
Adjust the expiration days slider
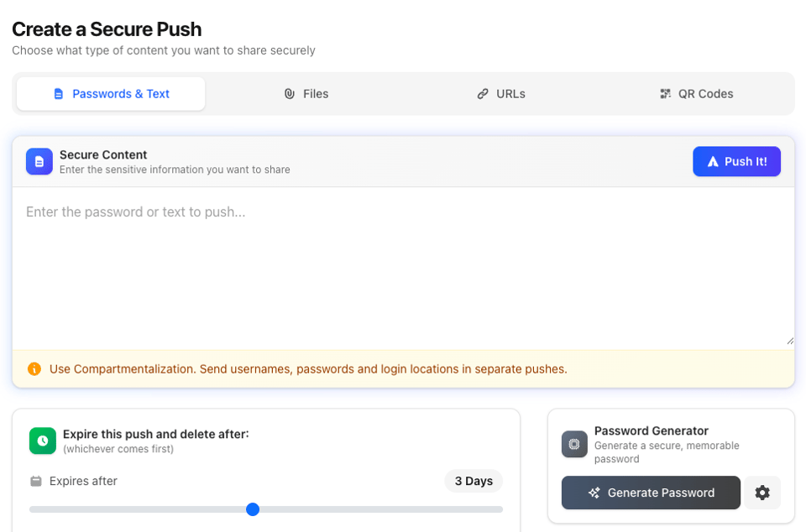(x=253, y=509)
